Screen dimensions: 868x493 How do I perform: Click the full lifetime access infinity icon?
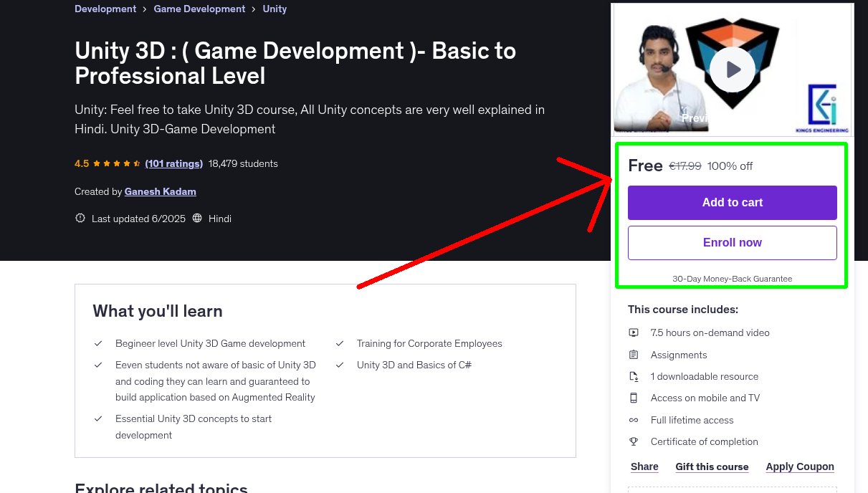pos(634,420)
